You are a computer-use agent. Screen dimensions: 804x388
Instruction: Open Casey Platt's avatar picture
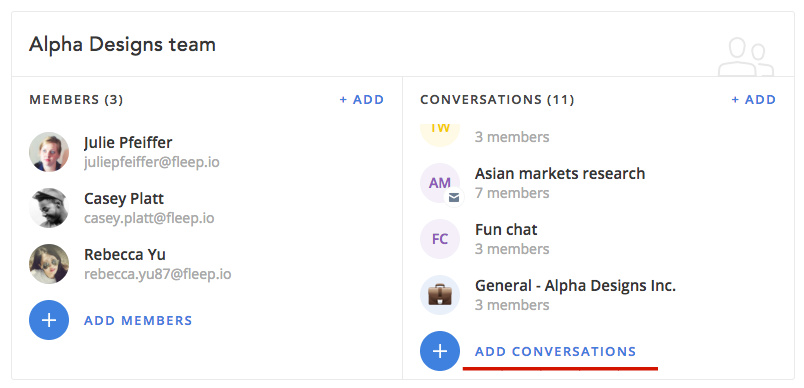click(49, 208)
